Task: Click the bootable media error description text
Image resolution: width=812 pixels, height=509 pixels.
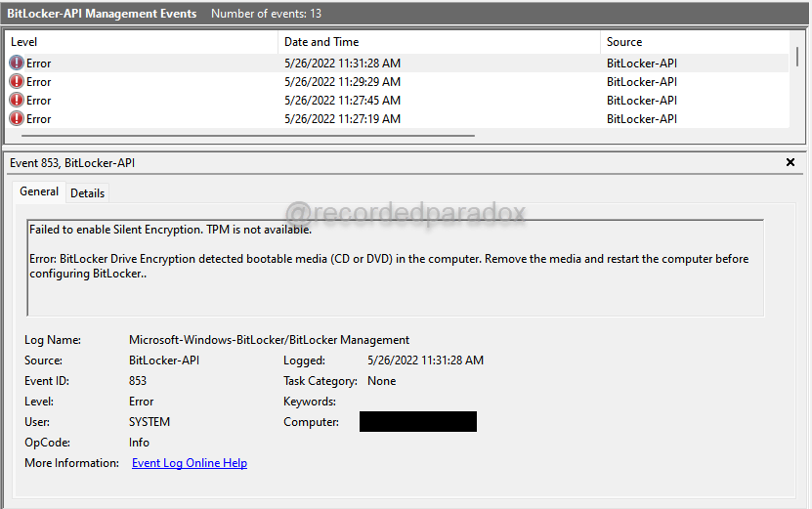Action: click(389, 266)
